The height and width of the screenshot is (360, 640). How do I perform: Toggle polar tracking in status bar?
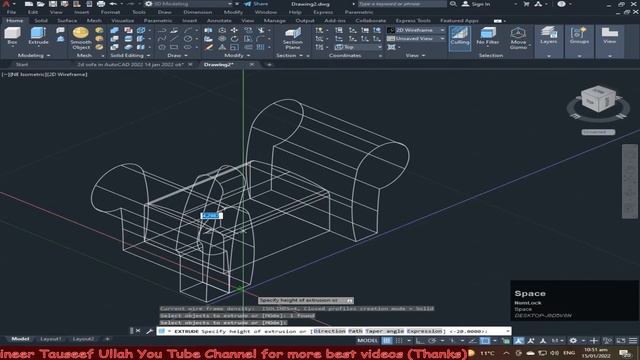click(x=432, y=340)
